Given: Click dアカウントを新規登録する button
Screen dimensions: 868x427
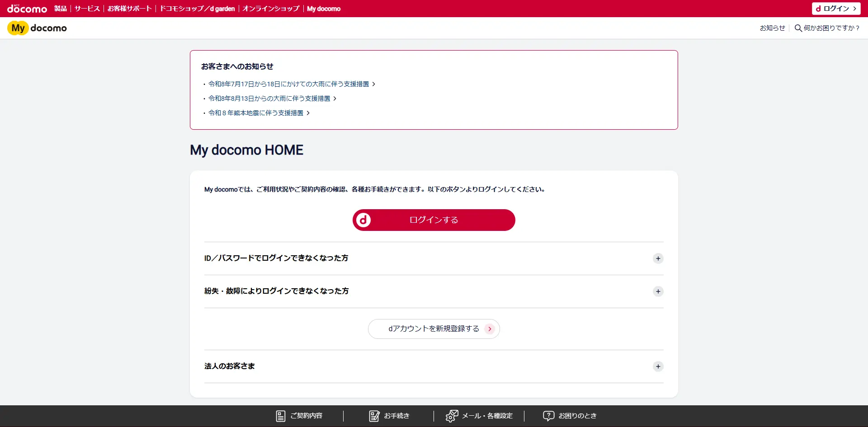Looking at the screenshot, I should 434,329.
